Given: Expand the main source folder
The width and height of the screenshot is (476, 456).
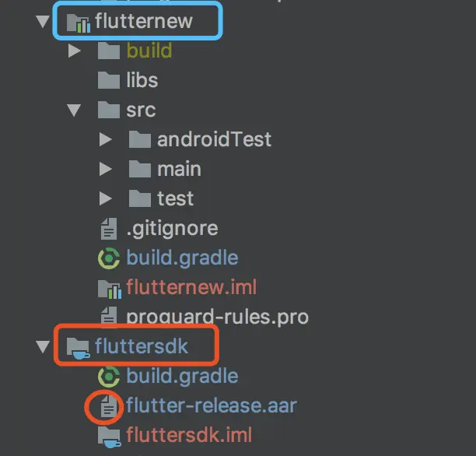Looking at the screenshot, I should point(105,169).
